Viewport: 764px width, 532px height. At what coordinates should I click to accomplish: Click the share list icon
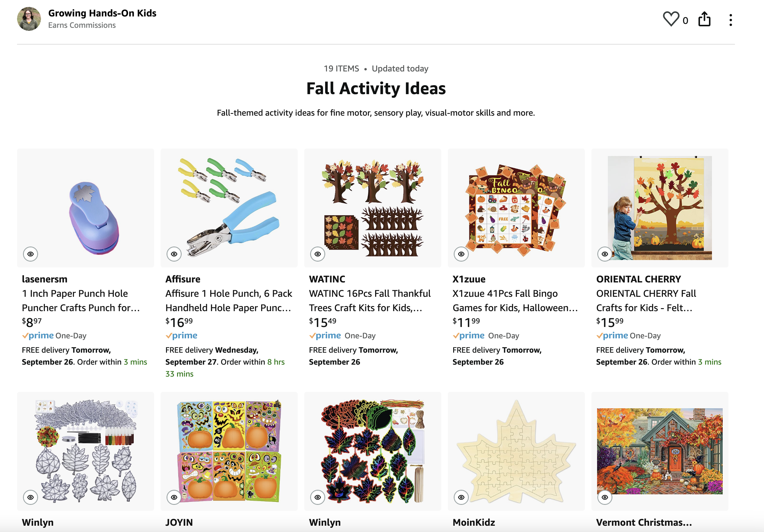pyautogui.click(x=704, y=19)
